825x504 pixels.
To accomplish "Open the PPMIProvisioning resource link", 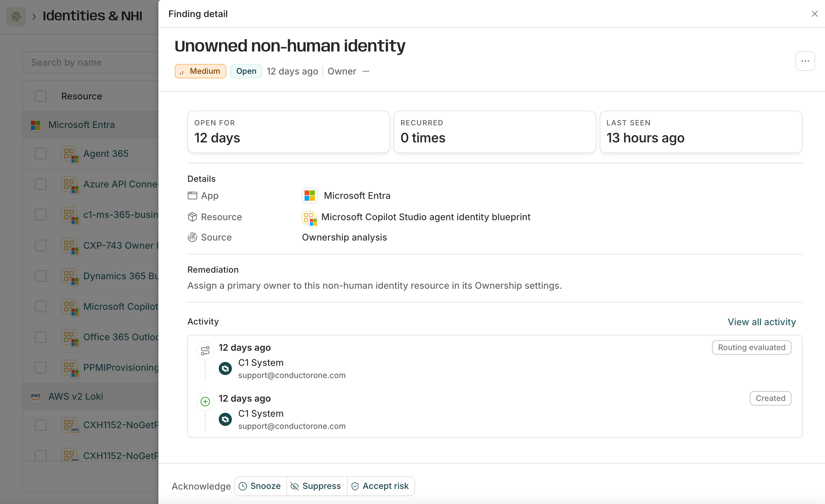I will 121,367.
